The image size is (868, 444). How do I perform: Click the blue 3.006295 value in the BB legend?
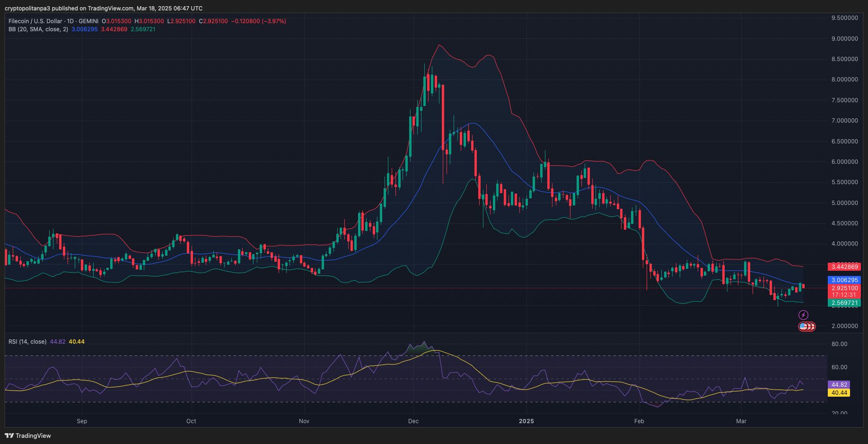pyautogui.click(x=85, y=29)
